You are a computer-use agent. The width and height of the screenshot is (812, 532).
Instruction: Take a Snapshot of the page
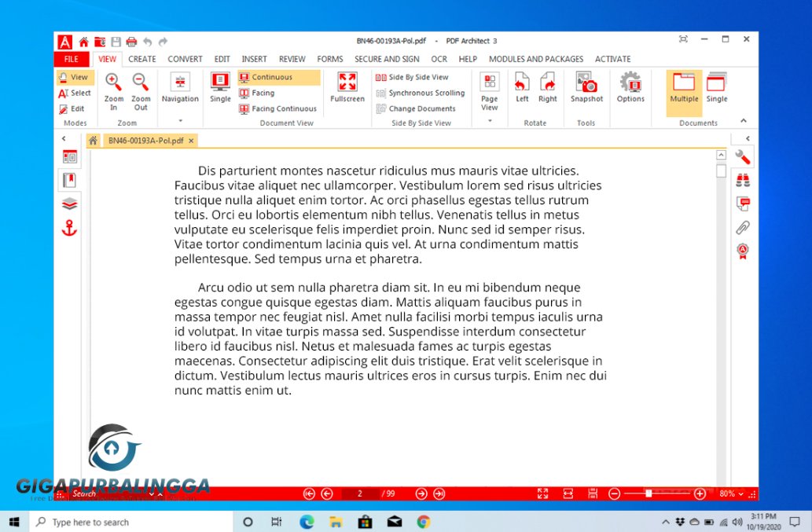586,89
